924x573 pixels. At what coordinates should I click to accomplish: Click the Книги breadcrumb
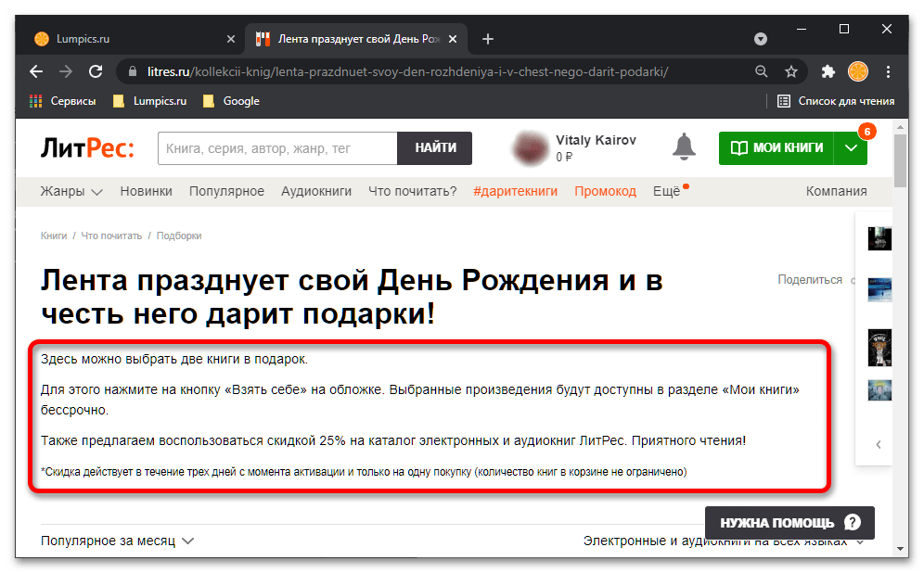tap(54, 236)
